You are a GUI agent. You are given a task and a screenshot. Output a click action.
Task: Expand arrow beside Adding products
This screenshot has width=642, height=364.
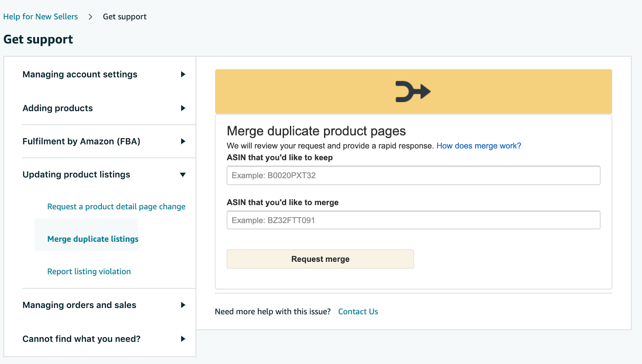click(183, 108)
